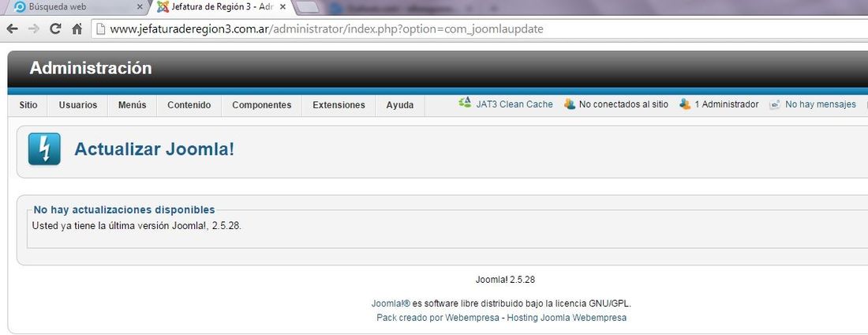
Task: Open the Sitio menu
Action: 28,105
